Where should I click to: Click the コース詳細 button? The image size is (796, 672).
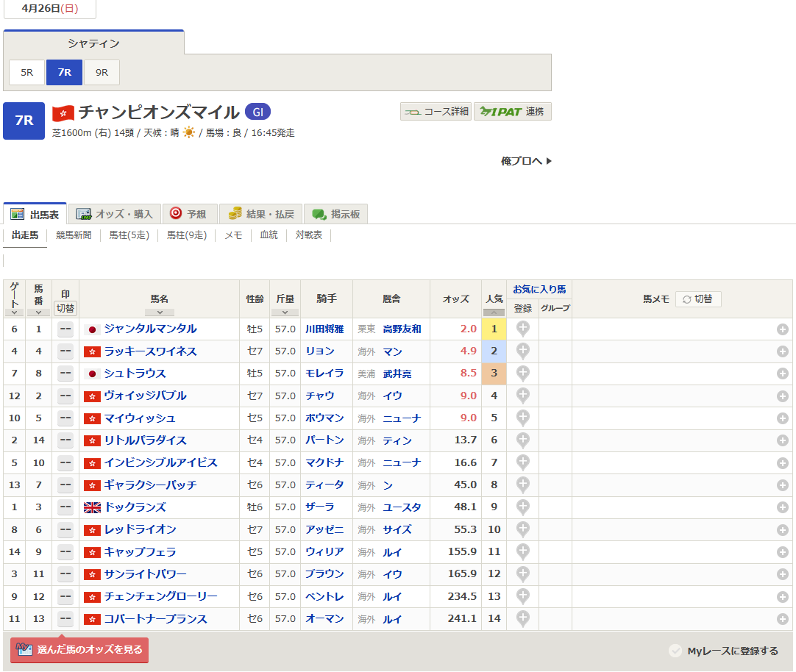pyautogui.click(x=436, y=112)
